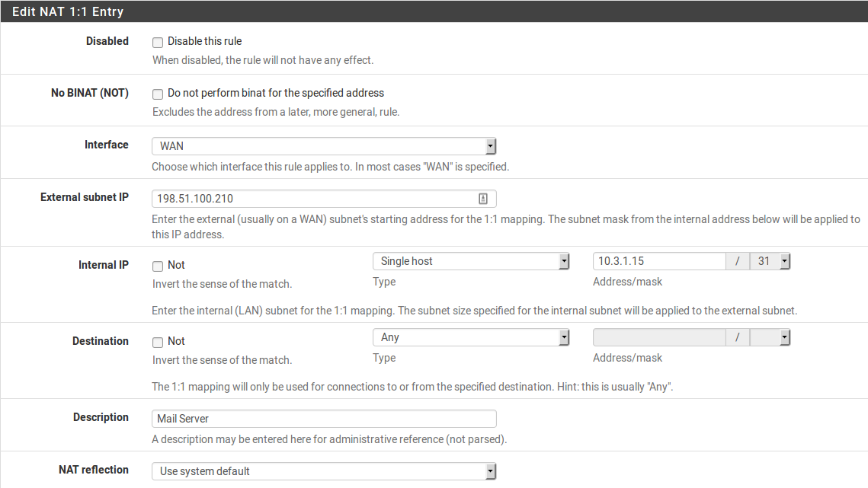Toggle the Internal IP 'Not' checkbox

[x=158, y=266]
